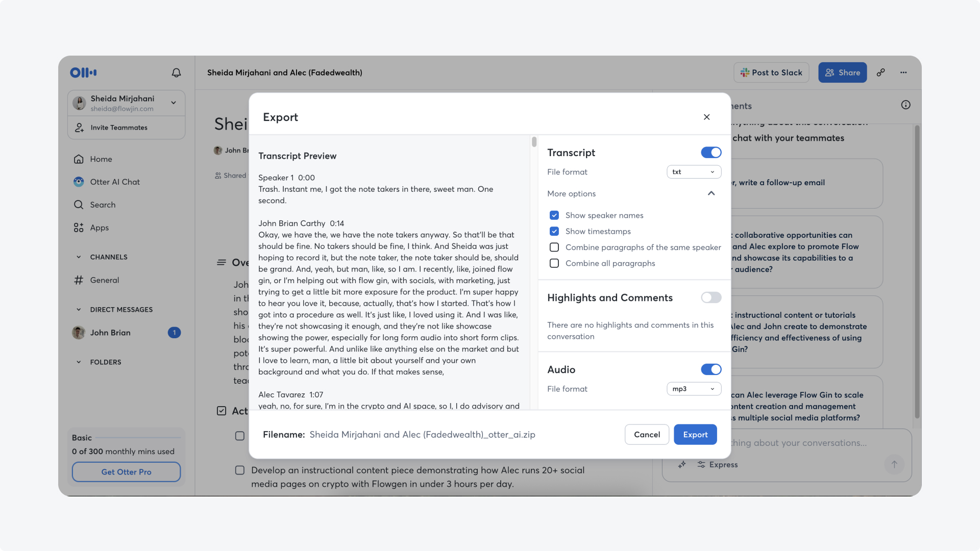Viewport: 980px width, 551px height.
Task: Click the write a follow-up email suggestion
Action: pos(806,183)
